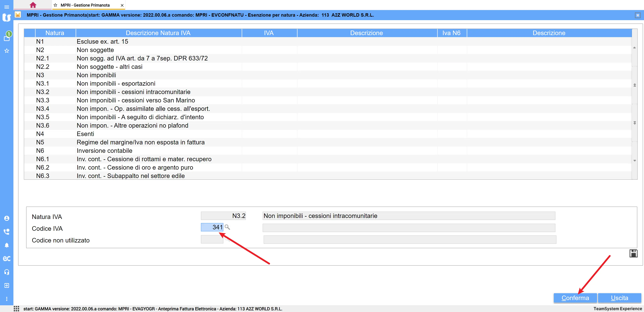Click the phone call icon in sidebar

[7, 232]
